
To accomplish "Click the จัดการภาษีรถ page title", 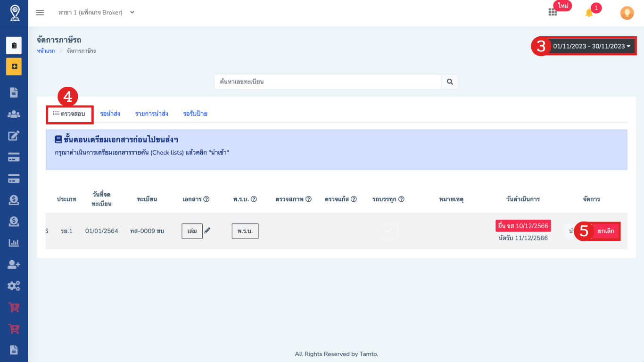I will pyautogui.click(x=59, y=40).
